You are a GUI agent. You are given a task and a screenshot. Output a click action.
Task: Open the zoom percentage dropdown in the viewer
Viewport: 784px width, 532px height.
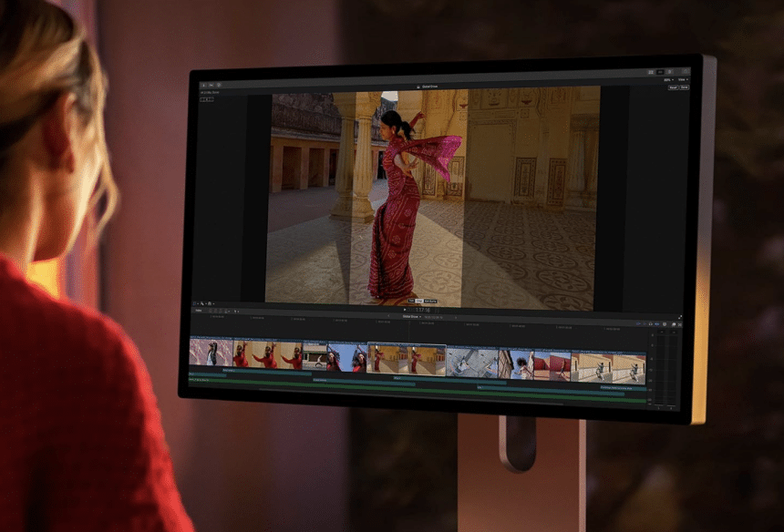pos(667,79)
